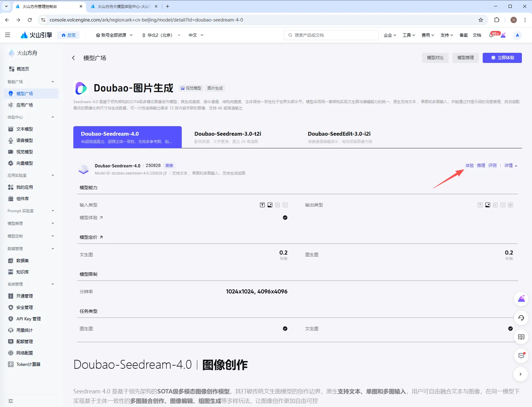Click the 图生图 task type checkmark
The width and height of the screenshot is (532, 407).
click(285, 329)
